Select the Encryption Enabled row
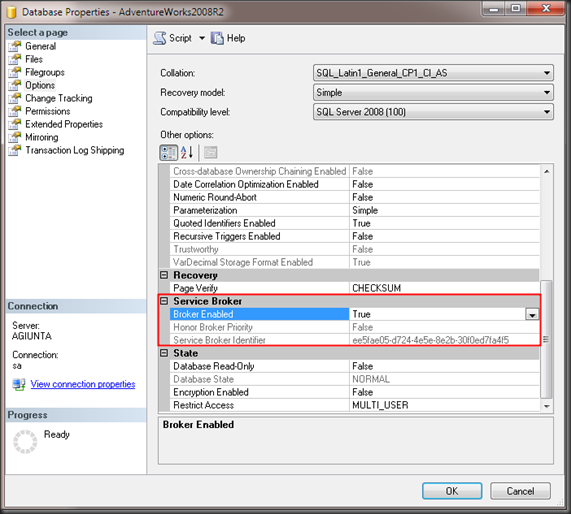Viewport: 571px width, 514px height. 354,392
